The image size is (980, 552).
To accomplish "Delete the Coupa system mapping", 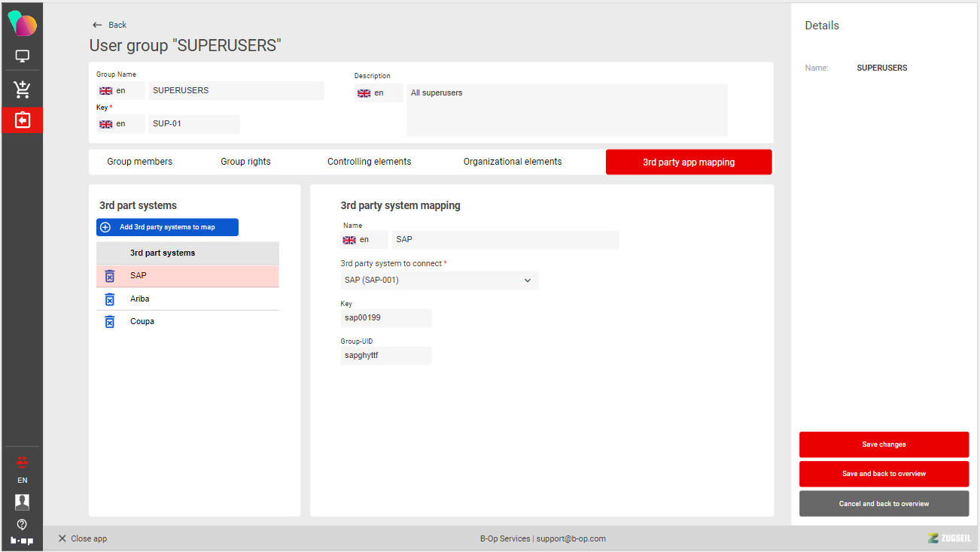I will click(109, 322).
